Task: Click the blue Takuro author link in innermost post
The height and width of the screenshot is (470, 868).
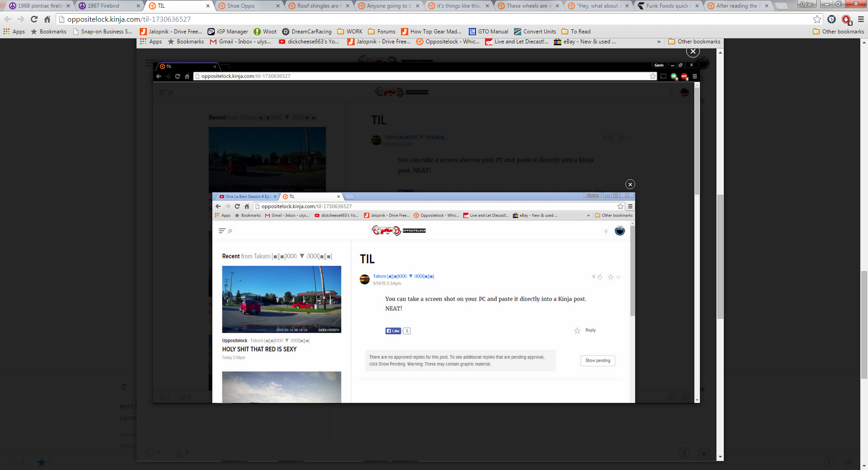Action: point(403,276)
